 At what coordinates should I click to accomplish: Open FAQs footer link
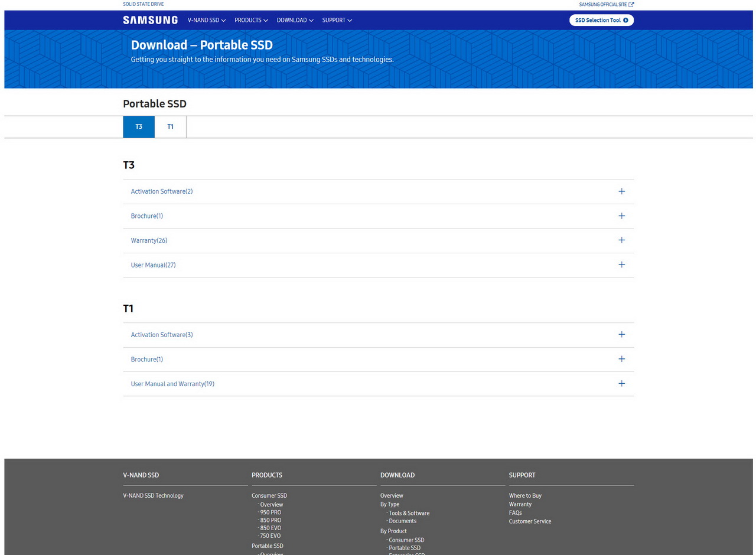(516, 512)
